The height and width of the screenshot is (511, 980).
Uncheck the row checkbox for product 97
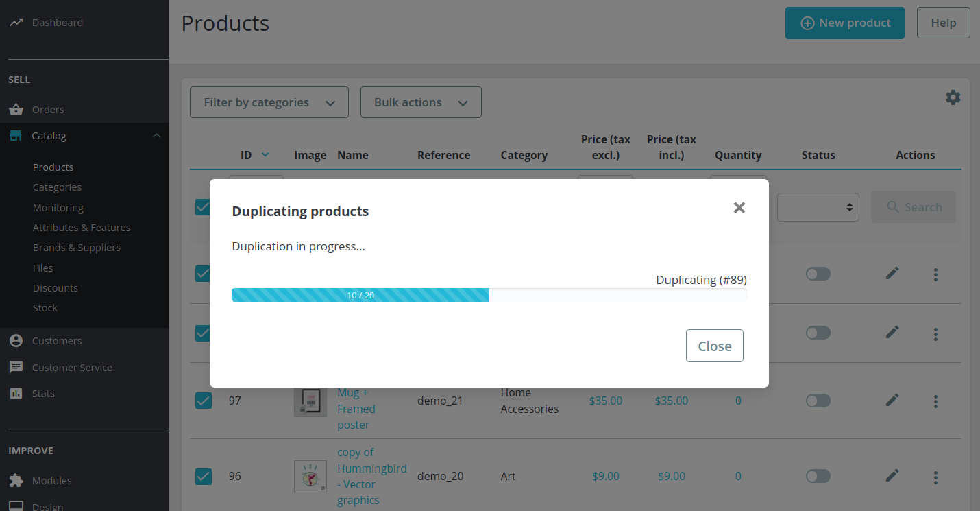(x=203, y=401)
